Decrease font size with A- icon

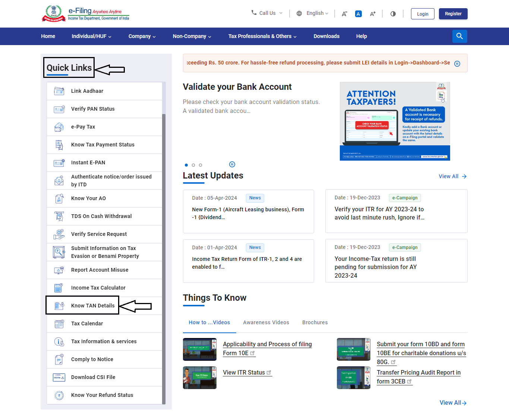tap(344, 14)
